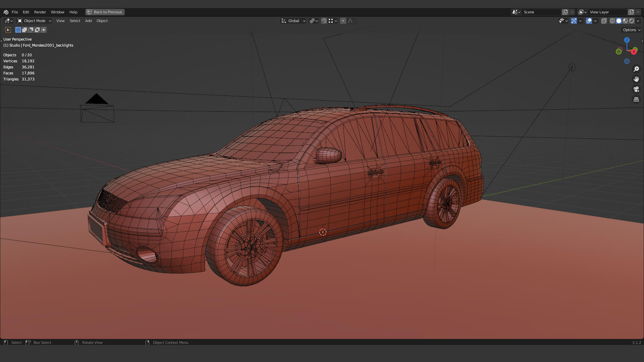Toggle snapping magnet
Image resolution: width=644 pixels, height=362 pixels.
pos(324,21)
